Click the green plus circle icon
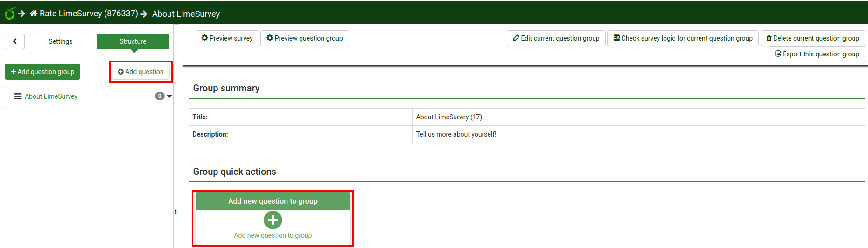Image resolution: width=868 pixels, height=248 pixels. (x=273, y=220)
